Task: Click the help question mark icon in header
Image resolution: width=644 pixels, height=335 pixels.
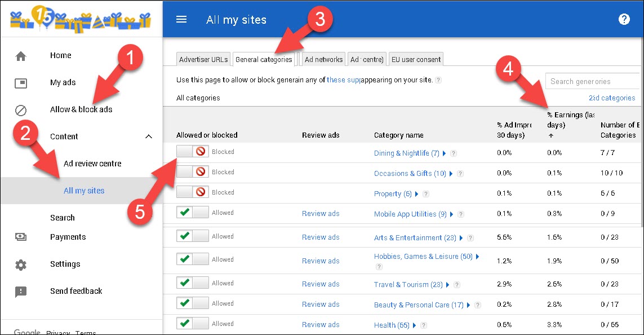Action: [x=624, y=20]
